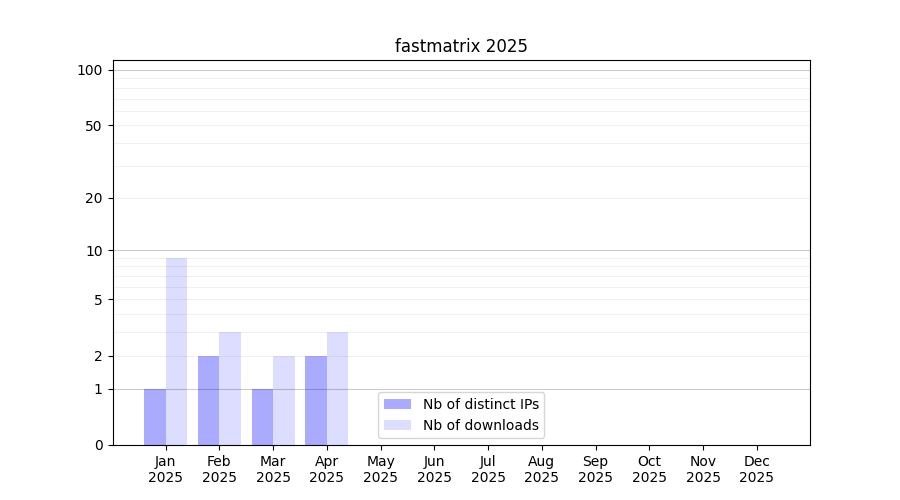Click the '100' y-axis tick label
Screen dimensions: 900x500
(90, 70)
